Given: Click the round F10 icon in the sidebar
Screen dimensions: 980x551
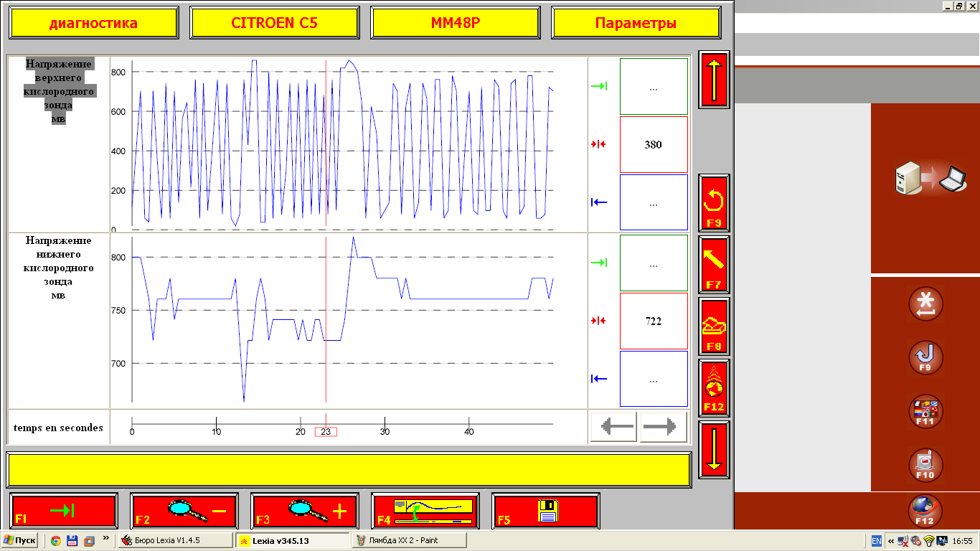Looking at the screenshot, I should click(x=925, y=465).
